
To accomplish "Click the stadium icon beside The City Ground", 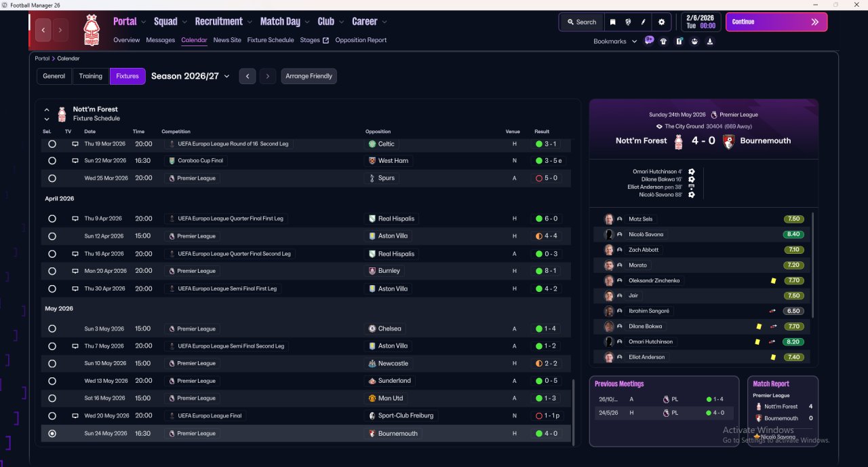I will (659, 126).
